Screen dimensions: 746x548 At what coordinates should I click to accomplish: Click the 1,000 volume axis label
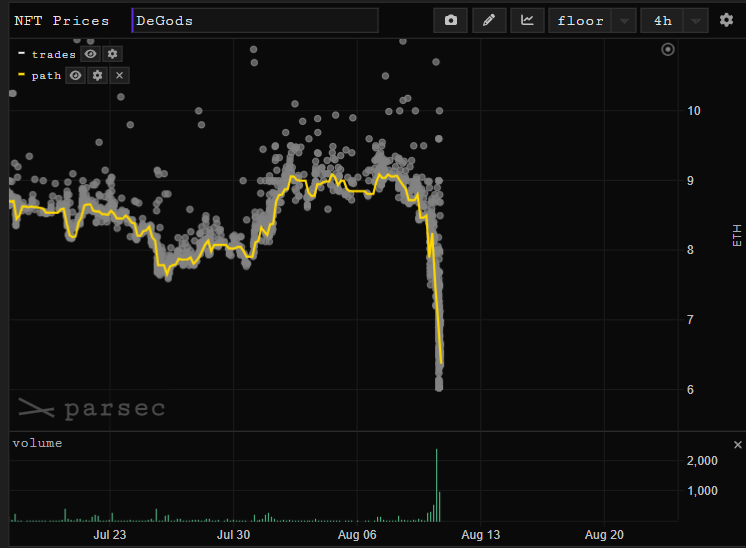point(702,490)
